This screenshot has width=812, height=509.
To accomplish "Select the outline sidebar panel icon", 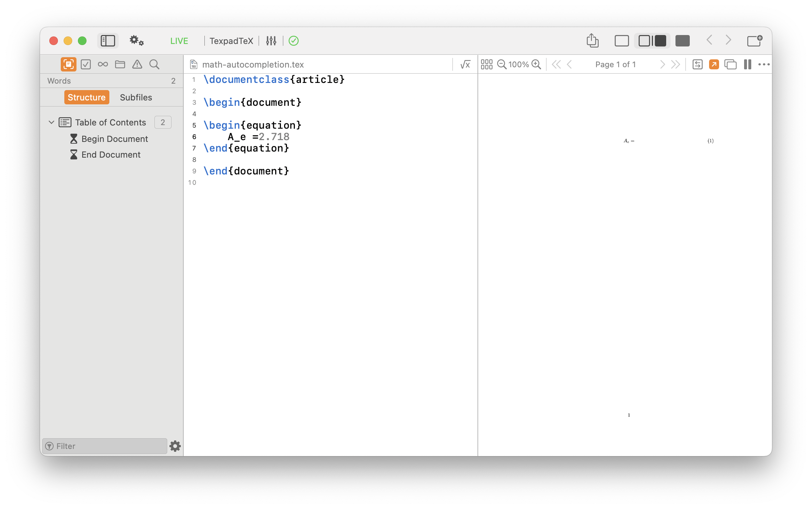I will pyautogui.click(x=68, y=64).
